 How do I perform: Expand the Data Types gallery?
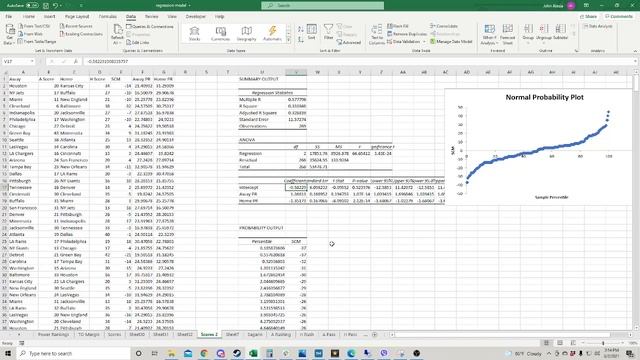coord(289,40)
